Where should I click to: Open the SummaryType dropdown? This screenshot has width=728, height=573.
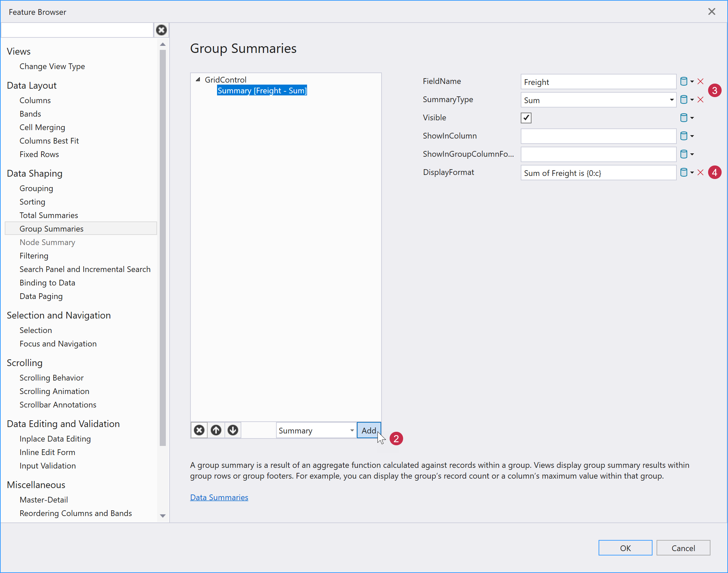pos(671,100)
